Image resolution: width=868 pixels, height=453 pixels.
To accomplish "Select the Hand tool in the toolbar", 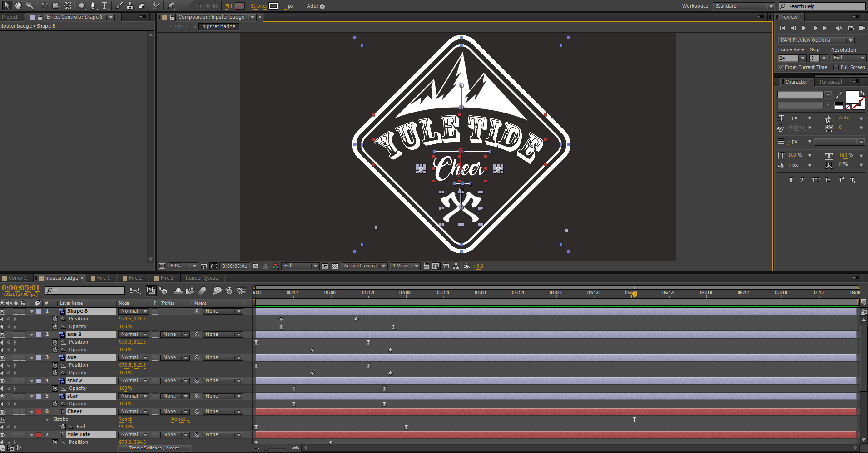I will [x=18, y=6].
